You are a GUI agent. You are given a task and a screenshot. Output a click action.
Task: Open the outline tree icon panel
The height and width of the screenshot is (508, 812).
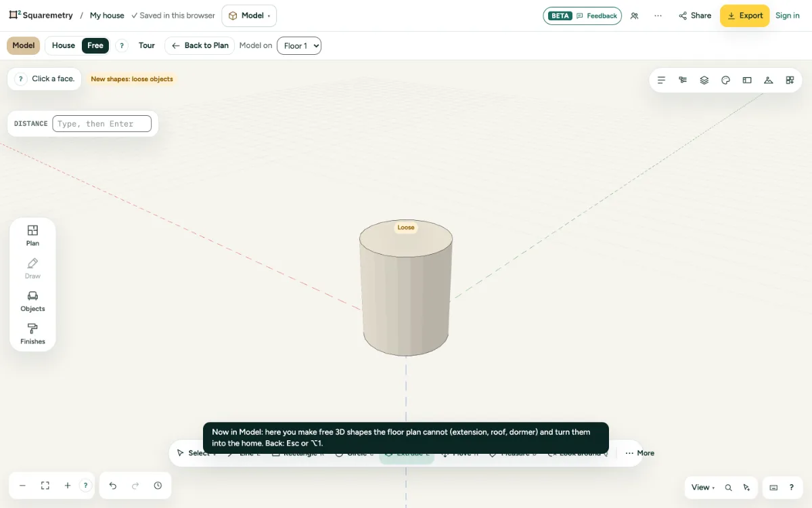tap(683, 80)
